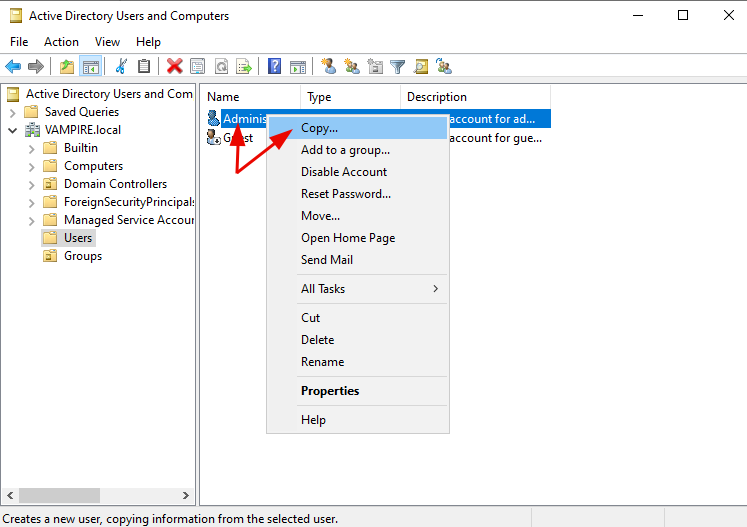
Task: Open Properties via the toolbar icon
Action: coord(197,66)
